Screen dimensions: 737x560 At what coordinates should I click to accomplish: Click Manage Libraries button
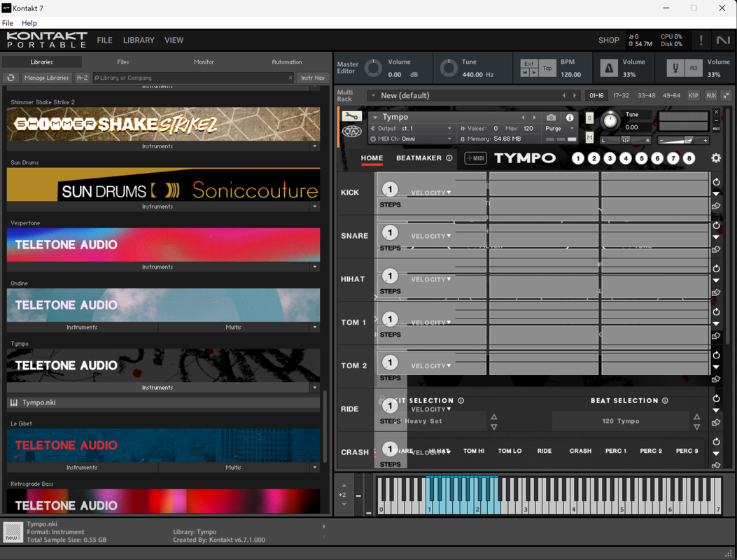[46, 78]
